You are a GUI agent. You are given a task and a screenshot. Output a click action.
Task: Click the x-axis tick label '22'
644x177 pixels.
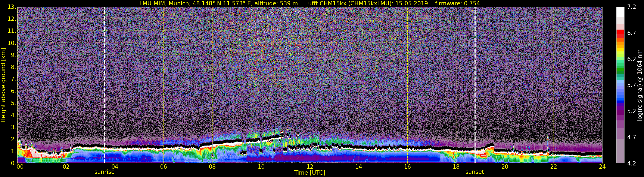click(x=554, y=167)
